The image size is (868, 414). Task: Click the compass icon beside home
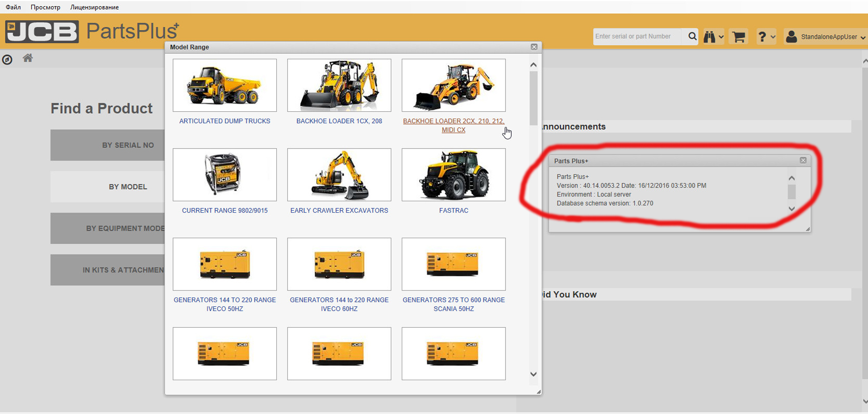pyautogui.click(x=7, y=60)
